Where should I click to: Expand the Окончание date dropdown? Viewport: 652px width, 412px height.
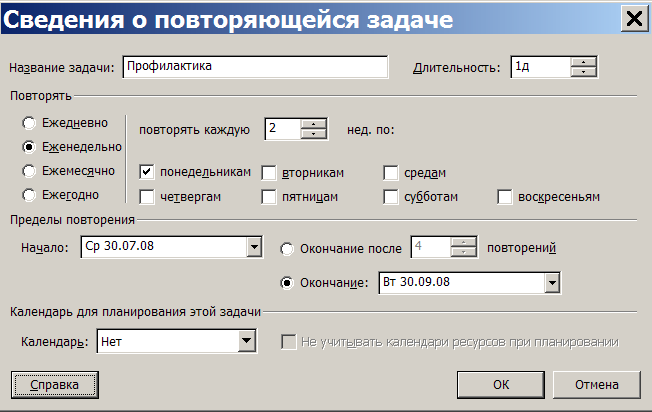[x=552, y=283]
